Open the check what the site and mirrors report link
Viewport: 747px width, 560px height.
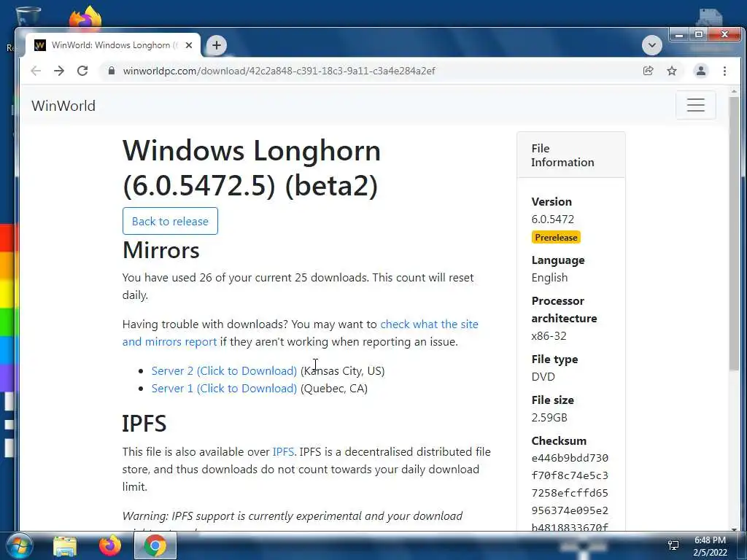(300, 332)
